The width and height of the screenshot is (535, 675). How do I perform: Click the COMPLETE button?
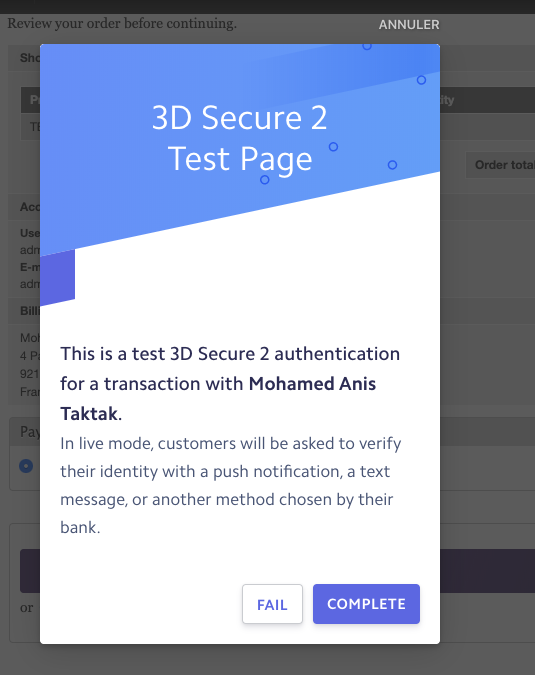[366, 604]
